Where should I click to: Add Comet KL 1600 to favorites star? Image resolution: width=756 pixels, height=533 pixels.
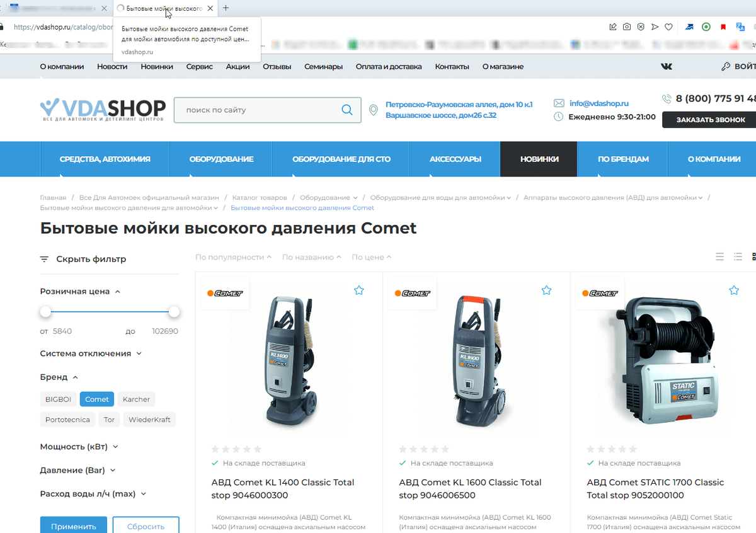(546, 290)
